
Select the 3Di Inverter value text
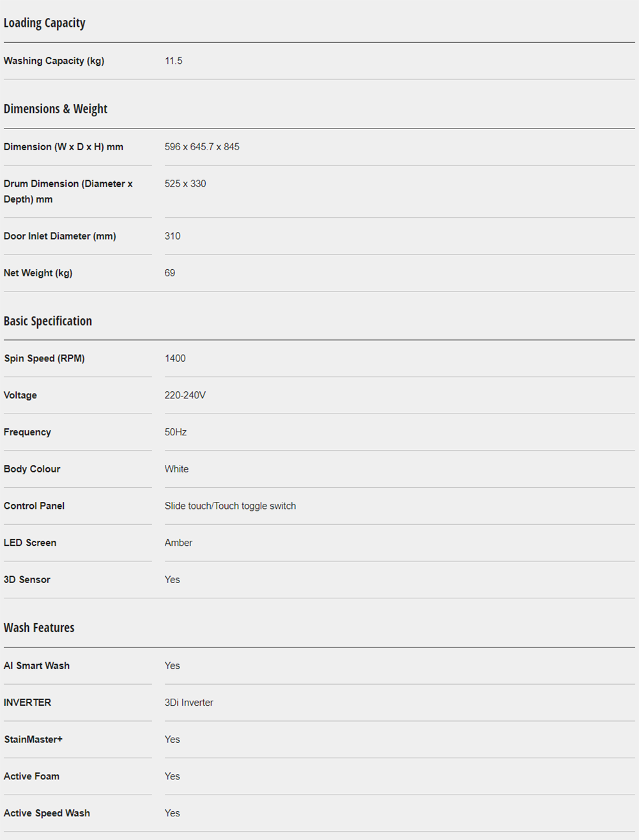coord(189,703)
